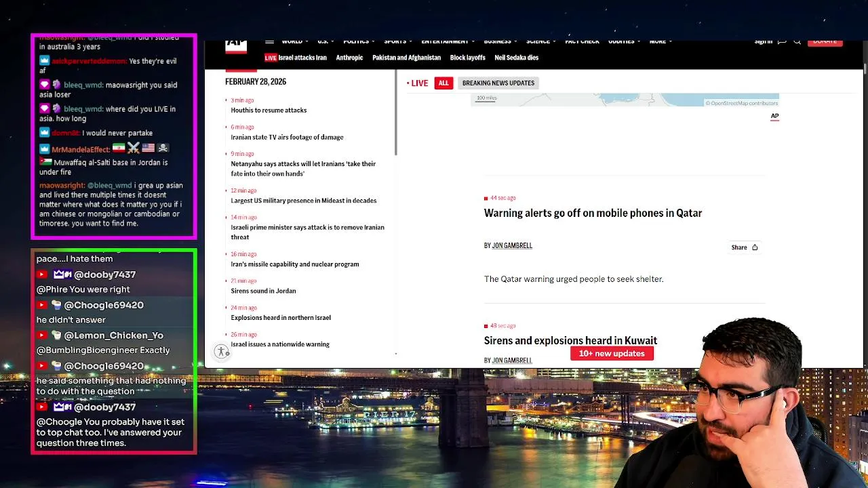Open Jon Gambrell byline under Qatar article
This screenshot has width=868, height=488.
pos(512,245)
